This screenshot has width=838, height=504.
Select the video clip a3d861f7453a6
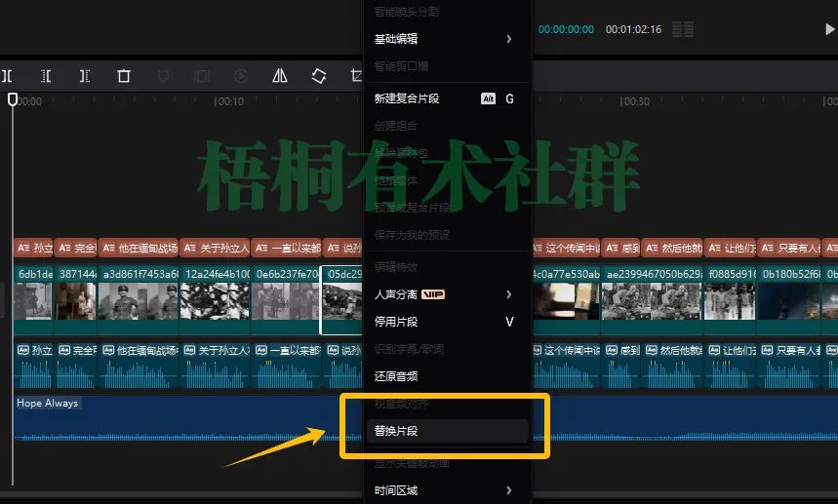139,299
